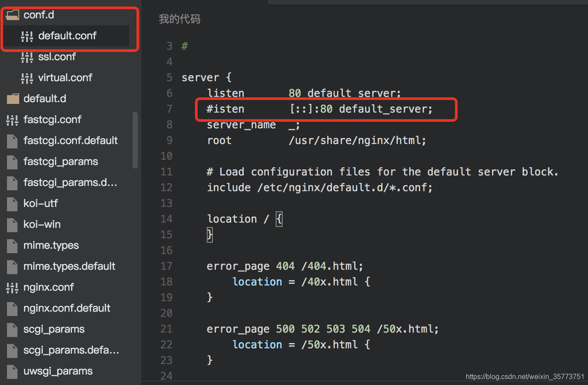Open nginx.conf file
This screenshot has height=385, width=588.
[49, 287]
